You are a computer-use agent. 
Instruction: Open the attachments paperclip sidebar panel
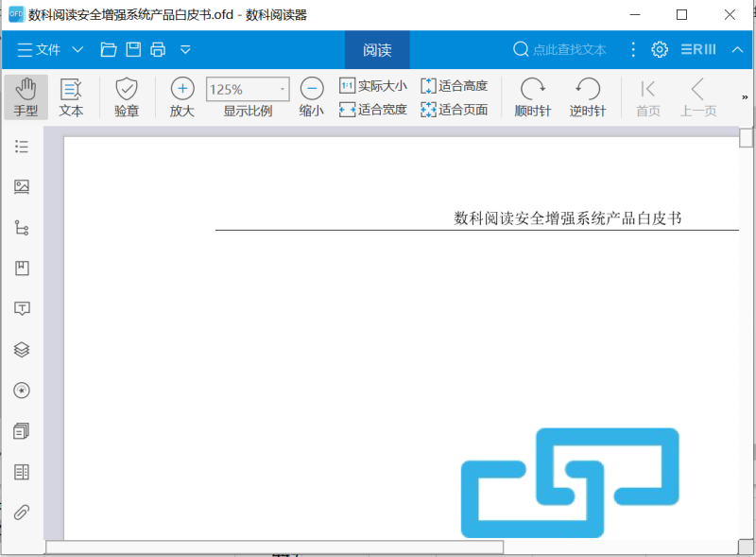click(x=22, y=513)
